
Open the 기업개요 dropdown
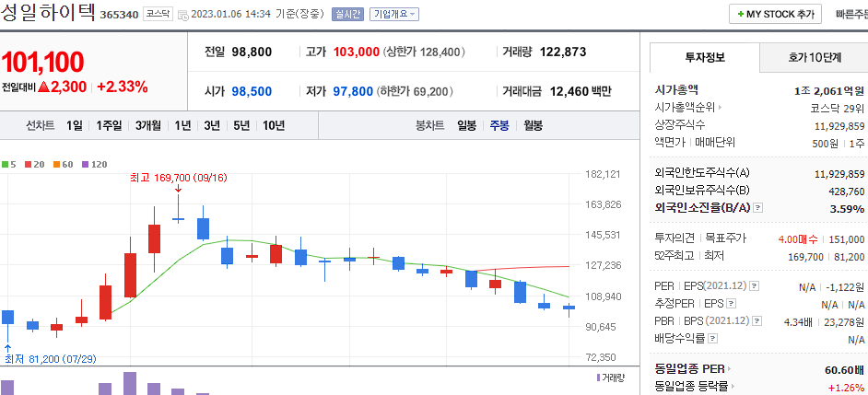(x=394, y=15)
